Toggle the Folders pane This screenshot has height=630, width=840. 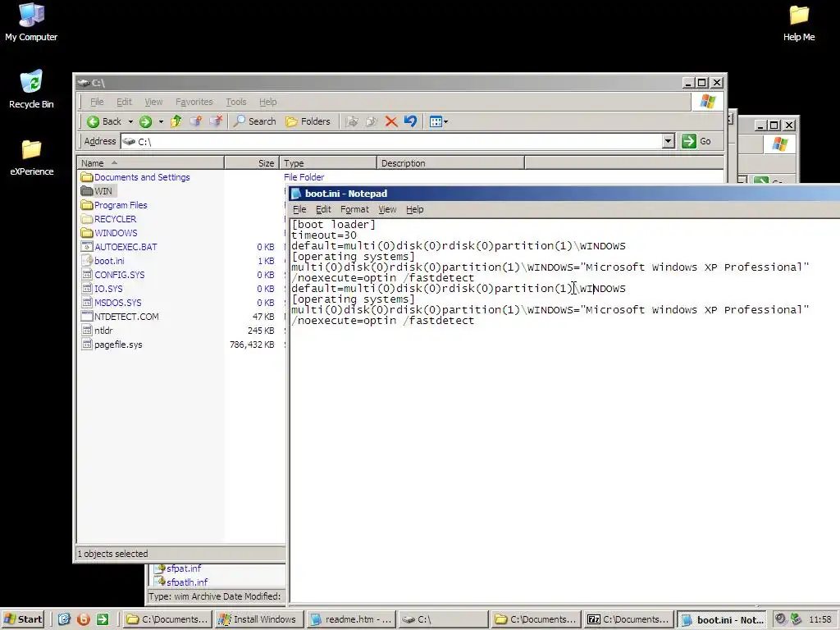(x=308, y=121)
